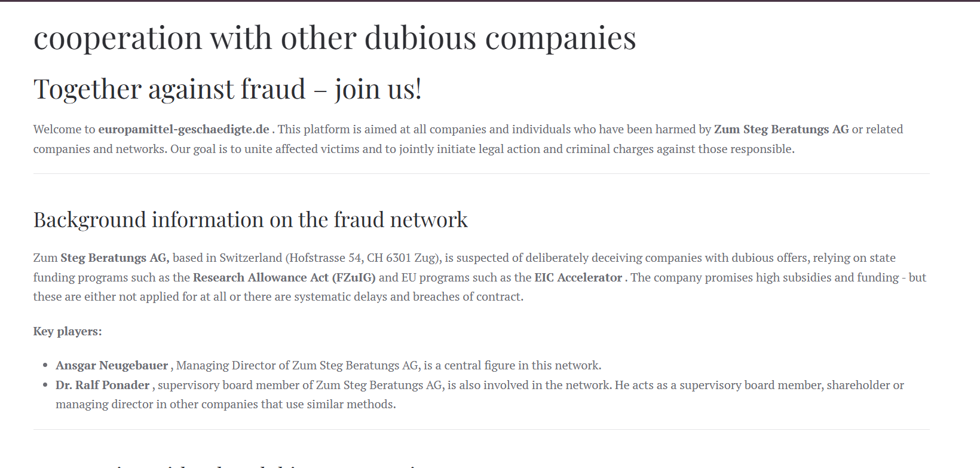
Task: Click the name 'Dr. Ralf Ponader' in the list
Action: (x=103, y=385)
